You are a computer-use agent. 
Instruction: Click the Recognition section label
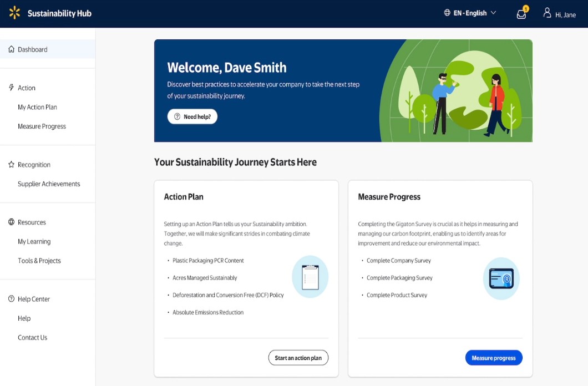pos(34,165)
